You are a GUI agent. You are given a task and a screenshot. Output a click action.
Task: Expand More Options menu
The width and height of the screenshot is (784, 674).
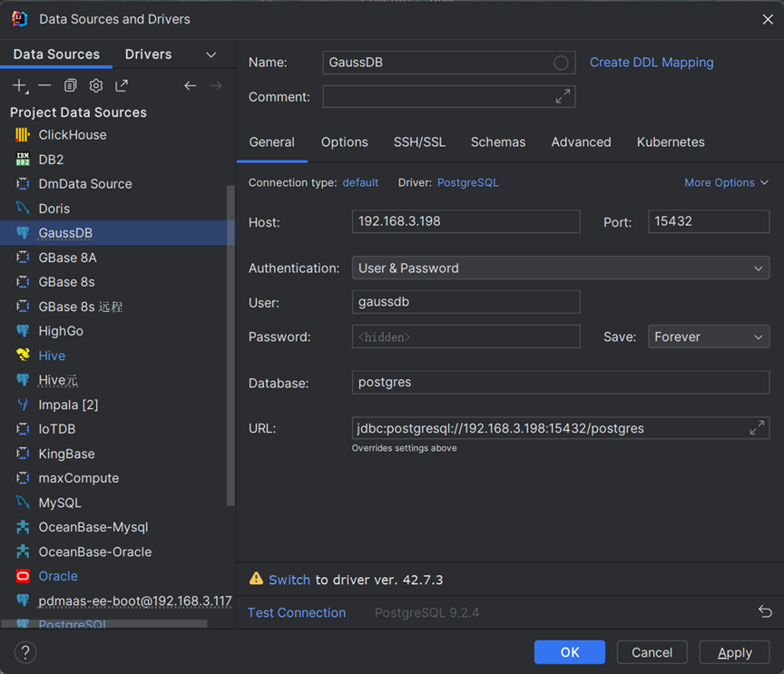726,182
